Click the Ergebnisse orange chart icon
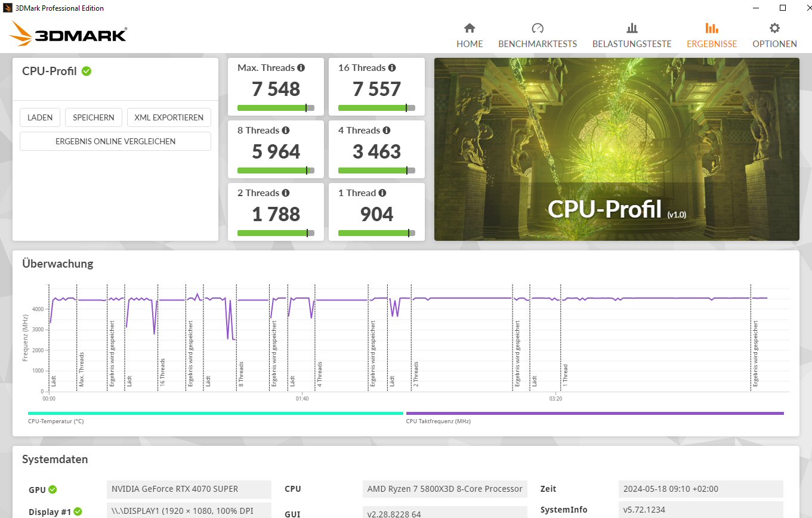This screenshot has width=812, height=518. click(x=712, y=28)
